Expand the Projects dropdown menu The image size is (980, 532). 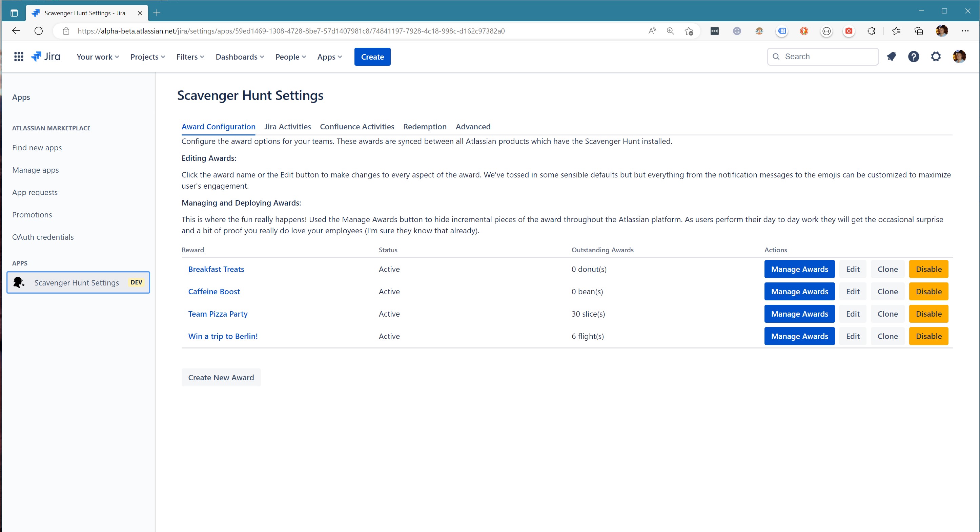click(148, 57)
